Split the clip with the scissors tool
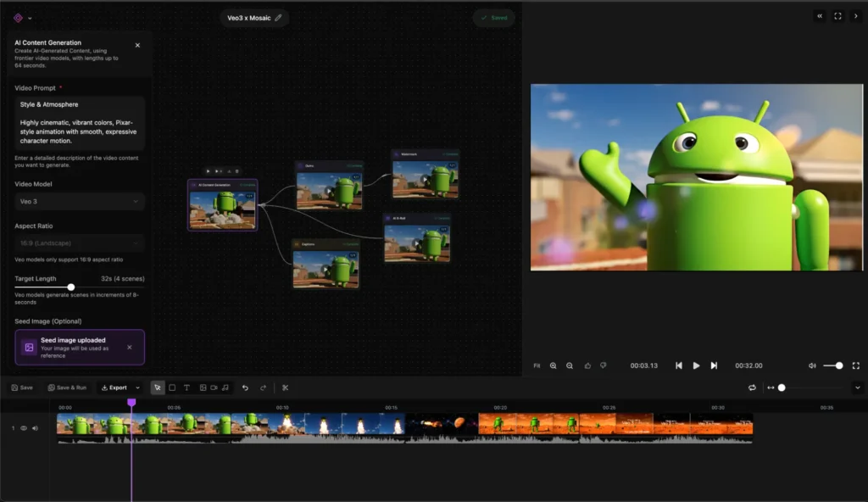Viewport: 868px width, 502px height. coord(285,388)
